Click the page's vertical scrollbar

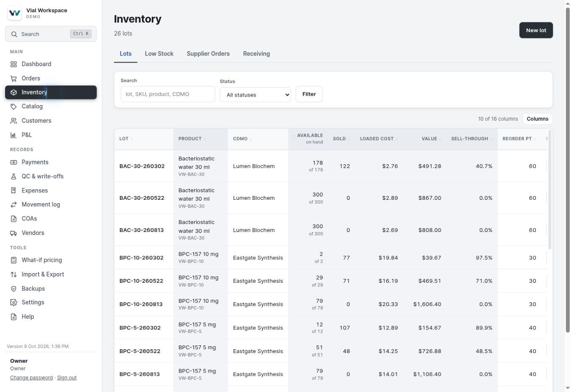[x=568, y=169]
